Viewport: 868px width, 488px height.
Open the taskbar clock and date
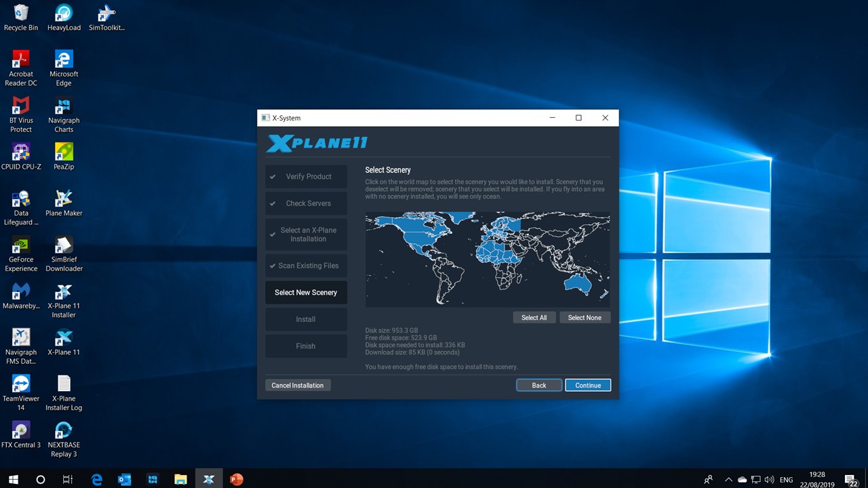click(816, 479)
